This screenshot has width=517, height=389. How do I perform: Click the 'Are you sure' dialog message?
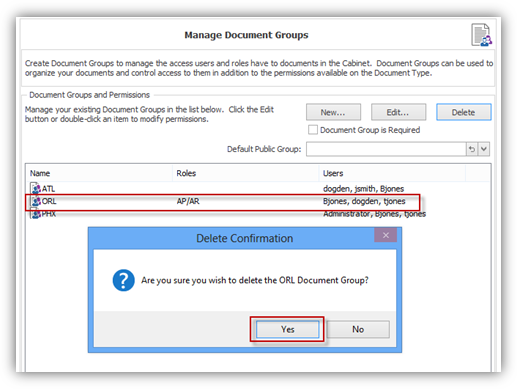[x=255, y=280]
